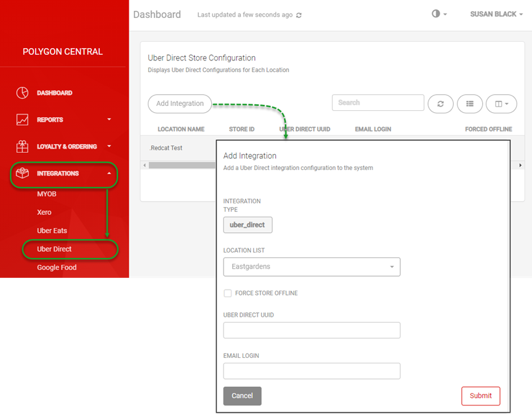The height and width of the screenshot is (414, 532).
Task: Expand the Susan Black account dropdown
Action: 496,14
